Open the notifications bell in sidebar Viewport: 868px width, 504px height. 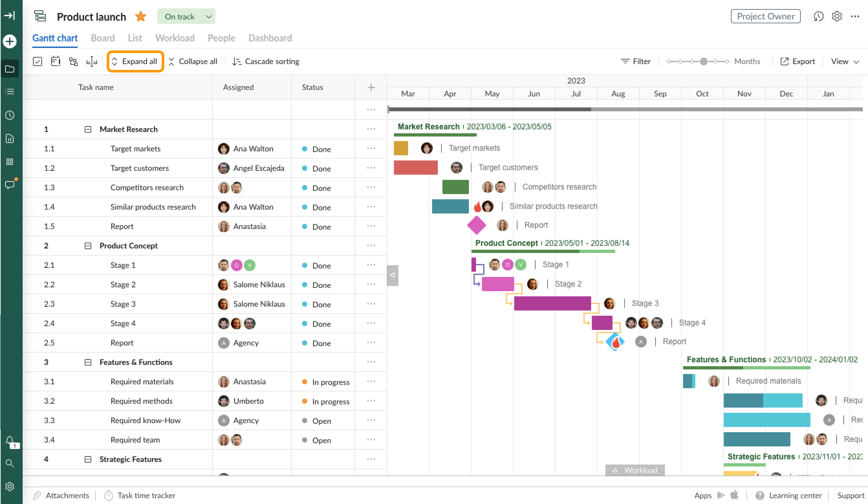click(x=10, y=440)
